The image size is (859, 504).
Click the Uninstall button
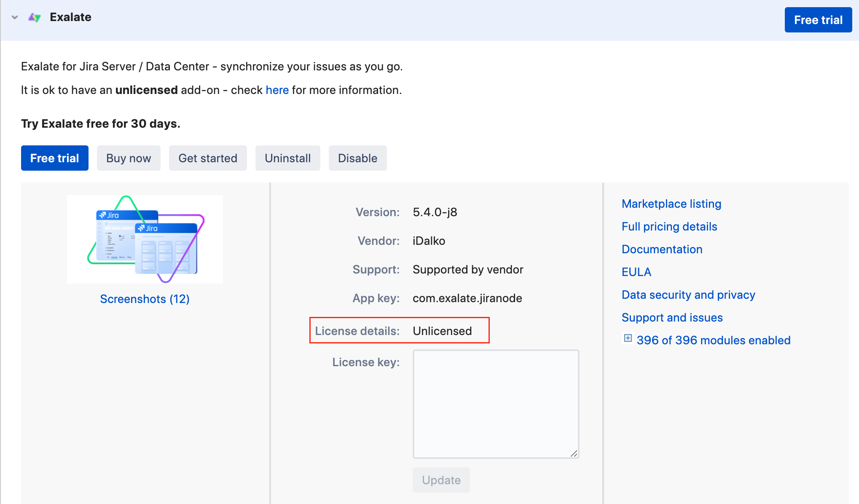pos(287,158)
